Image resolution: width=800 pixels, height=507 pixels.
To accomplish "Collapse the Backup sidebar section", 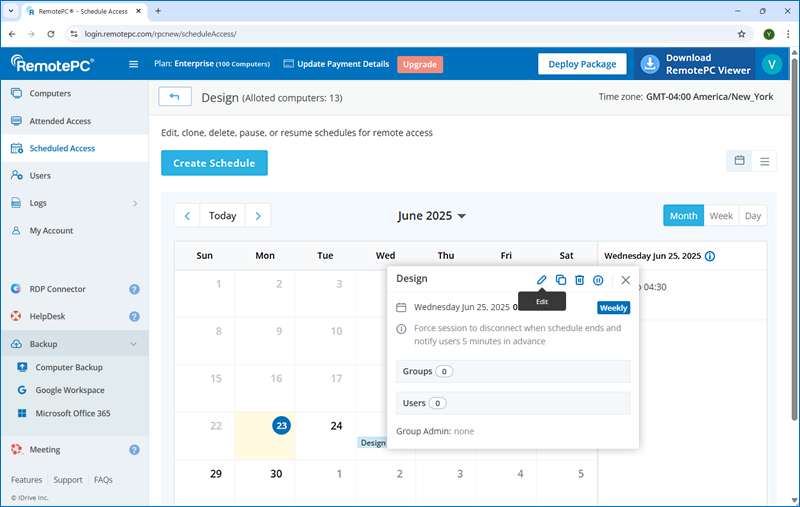I will [134, 344].
